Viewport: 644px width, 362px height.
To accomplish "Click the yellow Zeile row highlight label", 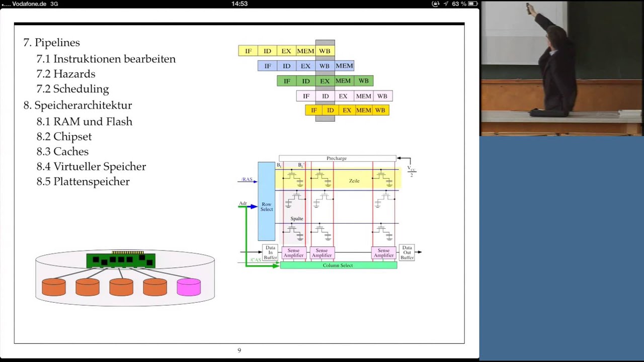I will pyautogui.click(x=354, y=181).
